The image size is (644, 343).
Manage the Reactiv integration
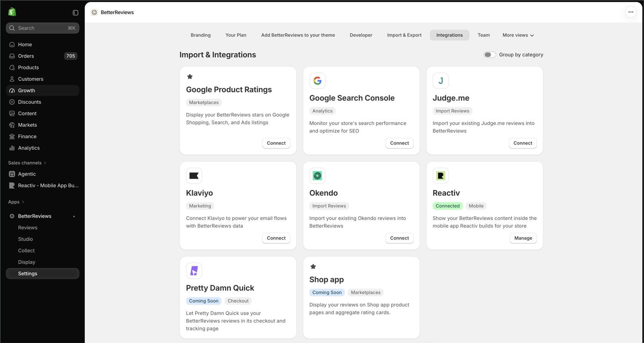click(x=523, y=238)
